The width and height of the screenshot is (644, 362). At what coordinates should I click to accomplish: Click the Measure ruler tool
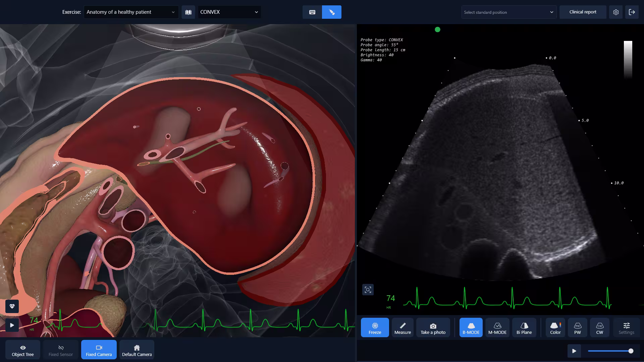402,327
